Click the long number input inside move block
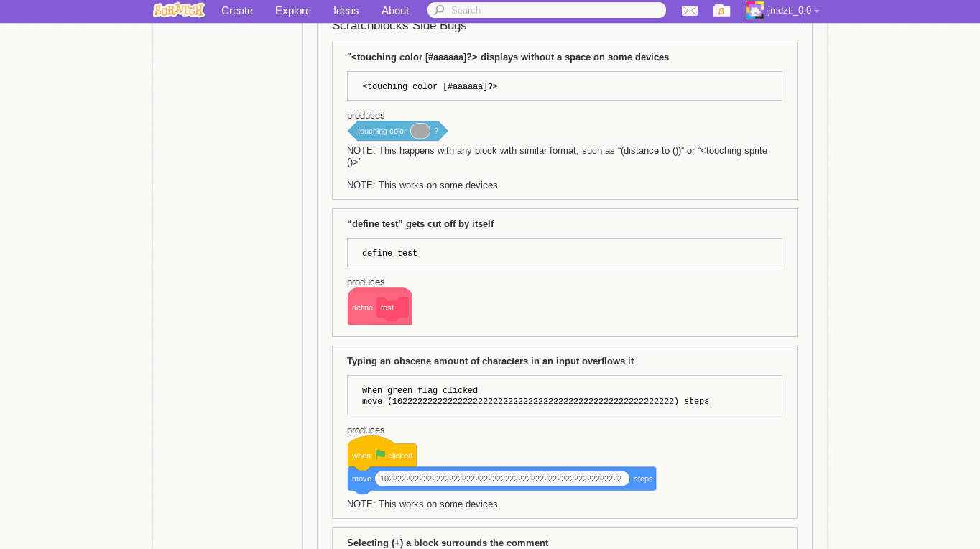Viewport: 980px width, 549px height. pyautogui.click(x=501, y=479)
